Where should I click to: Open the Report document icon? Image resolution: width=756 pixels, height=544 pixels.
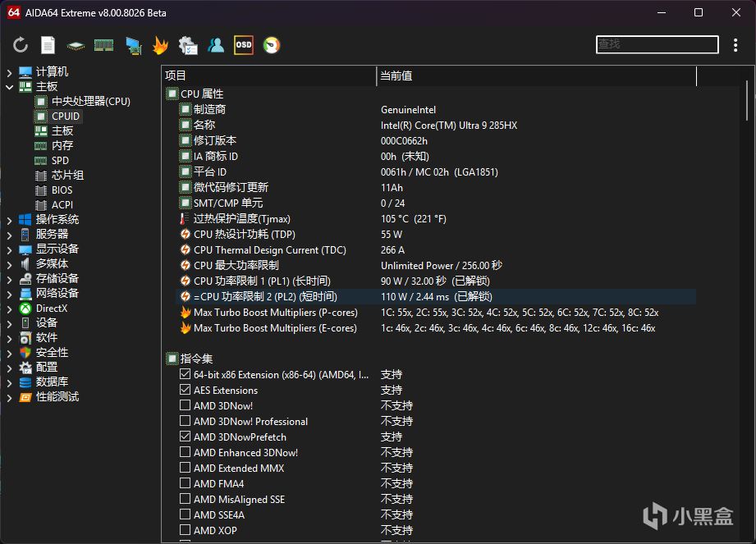(x=48, y=45)
